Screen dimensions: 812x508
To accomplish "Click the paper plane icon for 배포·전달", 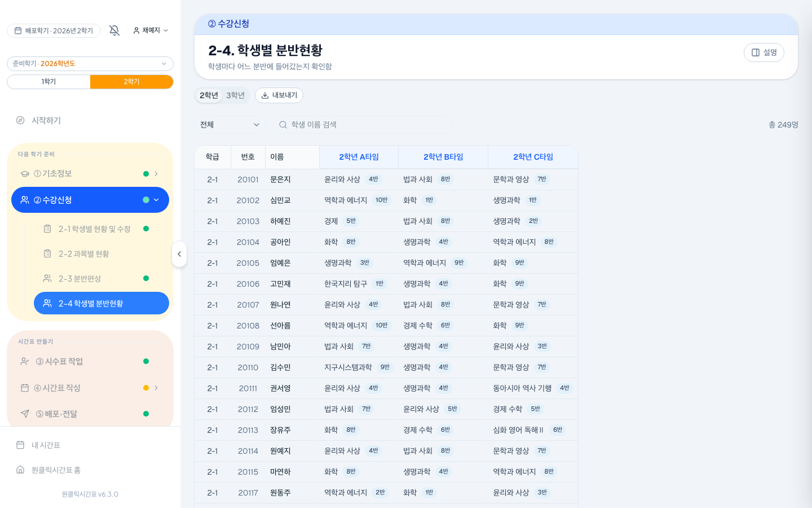I will 25,414.
